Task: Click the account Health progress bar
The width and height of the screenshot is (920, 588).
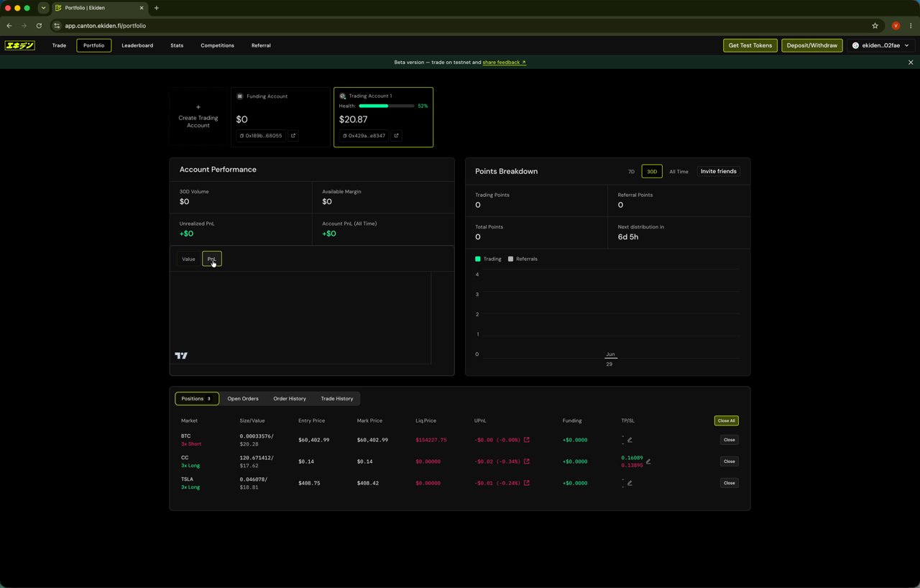Action: pos(387,106)
